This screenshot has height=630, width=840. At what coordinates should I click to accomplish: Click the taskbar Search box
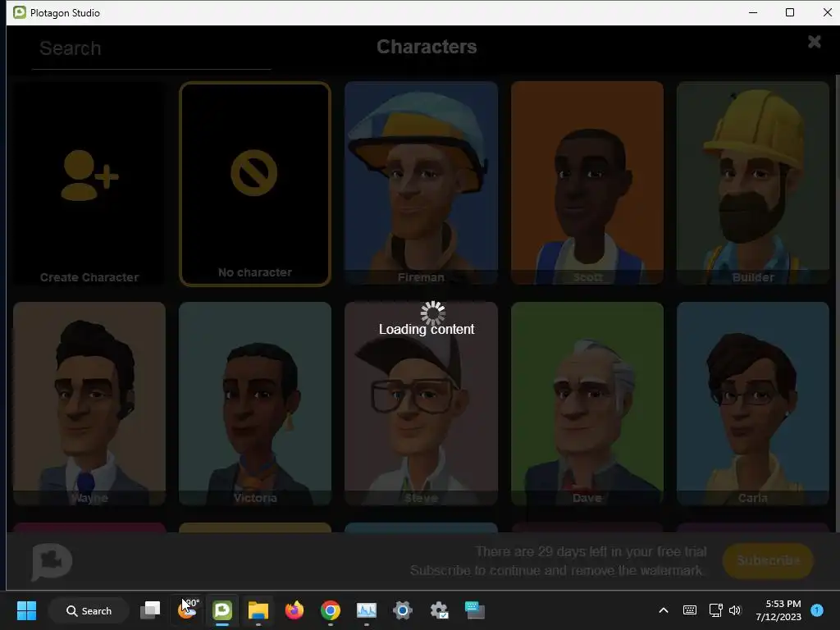pos(89,610)
